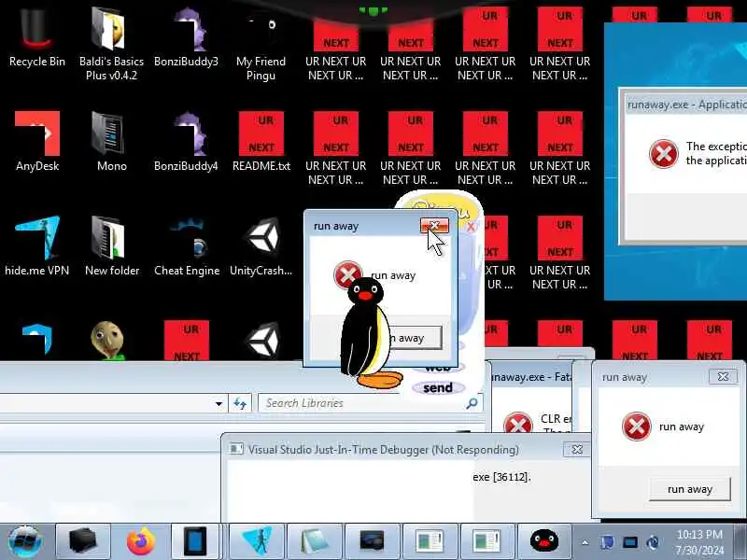Click the Visual Studio Just-In-Time Debugger title
The height and width of the screenshot is (560, 747).
(383, 450)
